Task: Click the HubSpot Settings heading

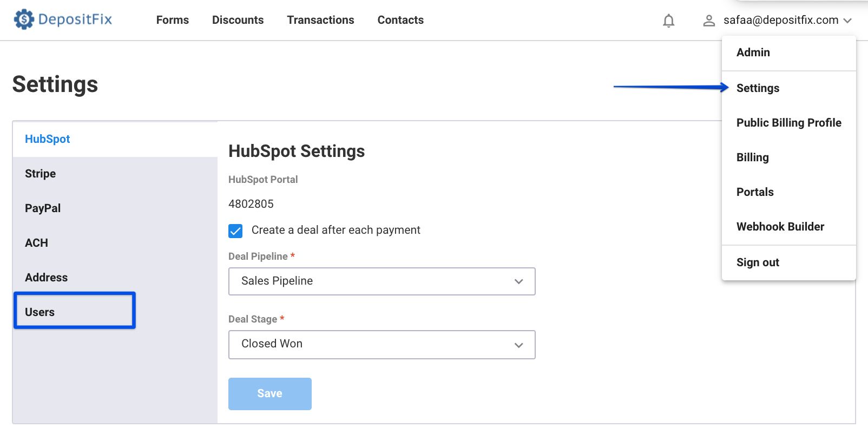Action: click(297, 151)
